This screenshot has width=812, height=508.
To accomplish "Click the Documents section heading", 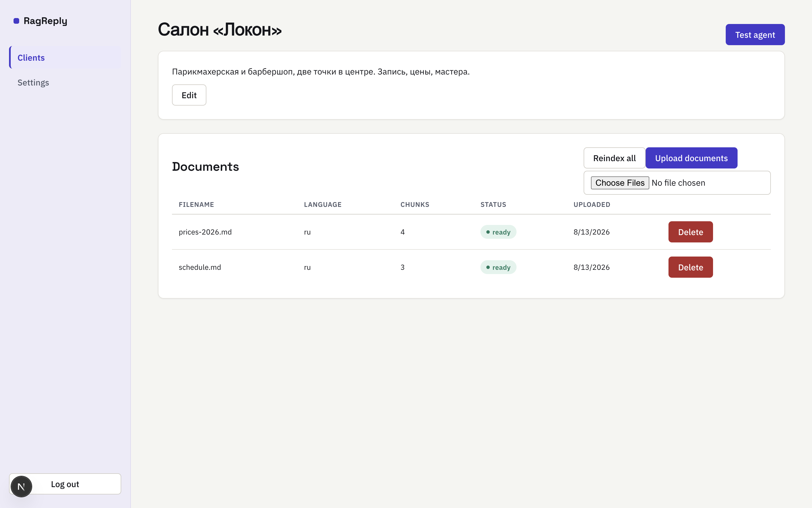I will [205, 167].
